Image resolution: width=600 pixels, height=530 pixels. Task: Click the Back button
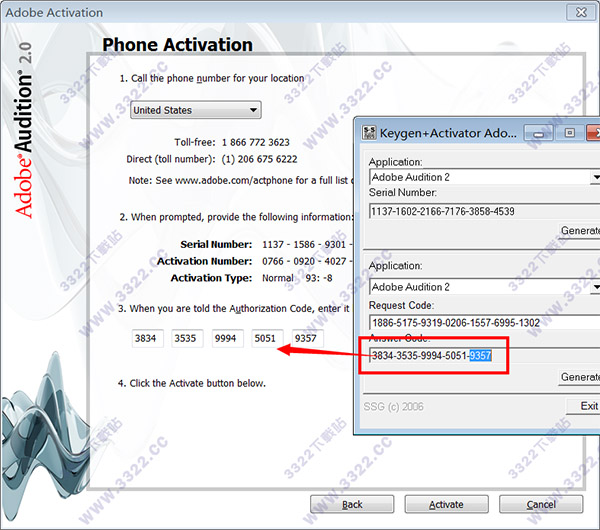pyautogui.click(x=352, y=504)
